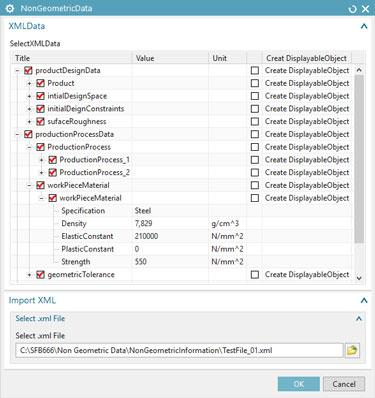Click the scrollbar down arrow
Image resolution: width=375 pixels, height=398 pixels.
[359, 278]
